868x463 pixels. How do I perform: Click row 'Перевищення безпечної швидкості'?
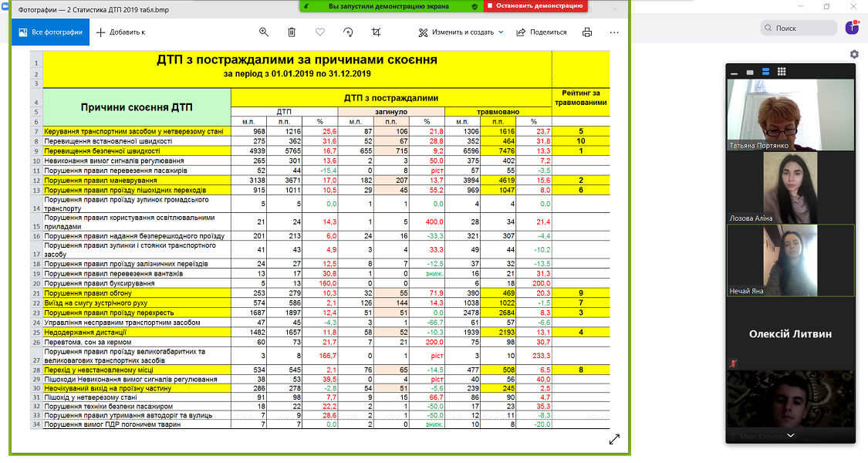click(326, 150)
